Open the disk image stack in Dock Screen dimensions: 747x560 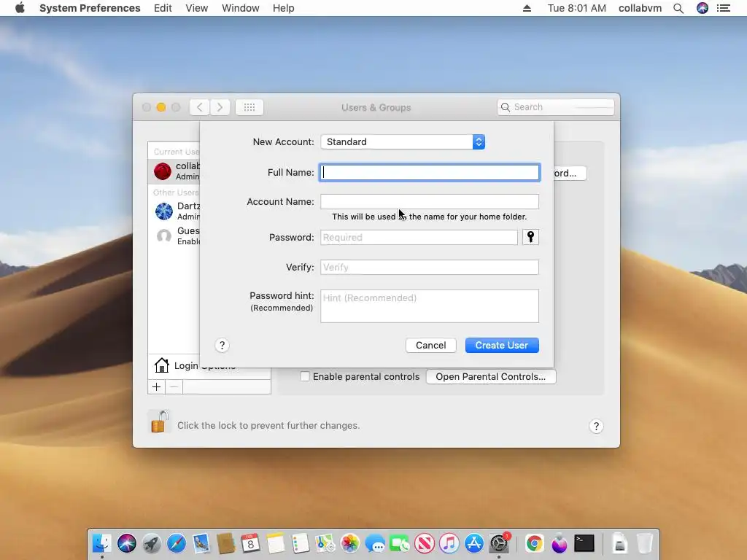point(620,543)
